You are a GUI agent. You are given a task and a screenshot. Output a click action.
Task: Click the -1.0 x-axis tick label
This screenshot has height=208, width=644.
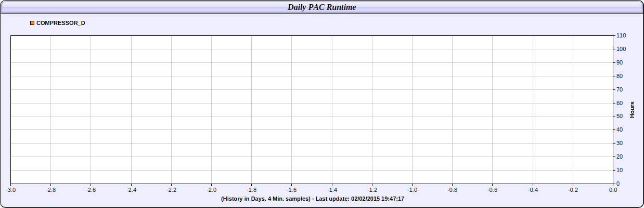coord(412,190)
